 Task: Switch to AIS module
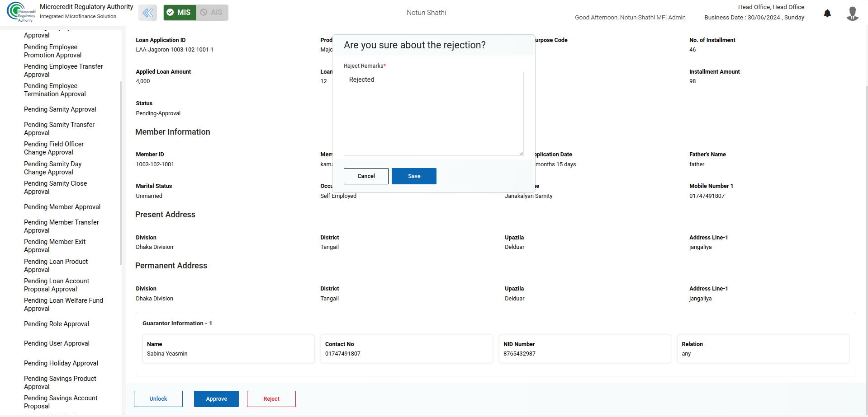(x=212, y=13)
